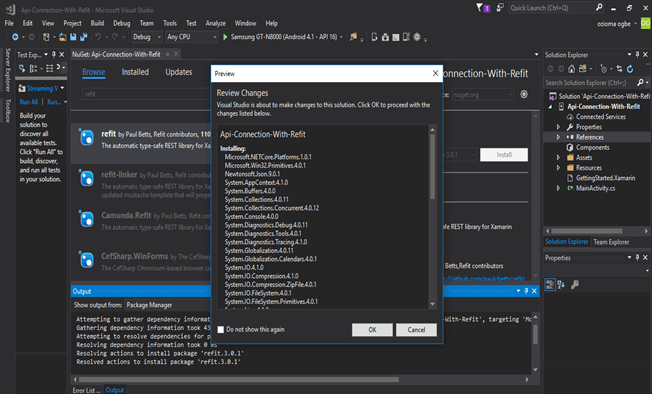Switch to the Team Explorer tab

pyautogui.click(x=611, y=242)
